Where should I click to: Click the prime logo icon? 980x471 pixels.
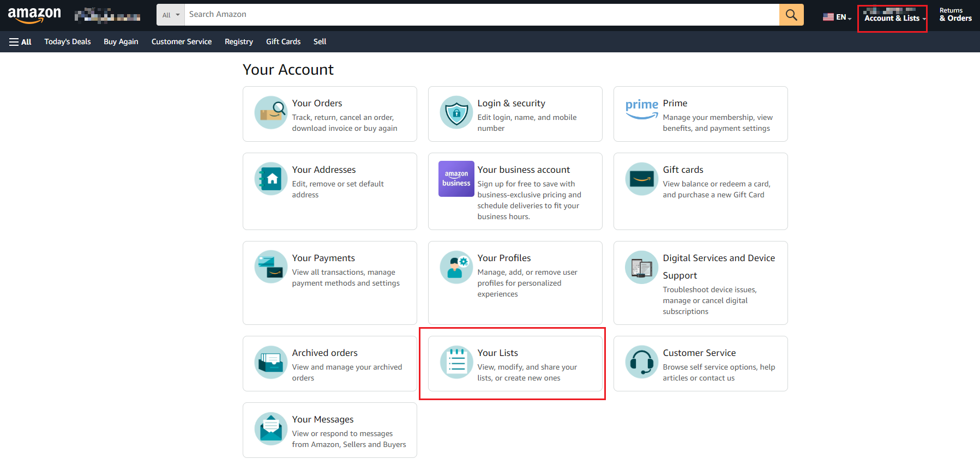(642, 108)
